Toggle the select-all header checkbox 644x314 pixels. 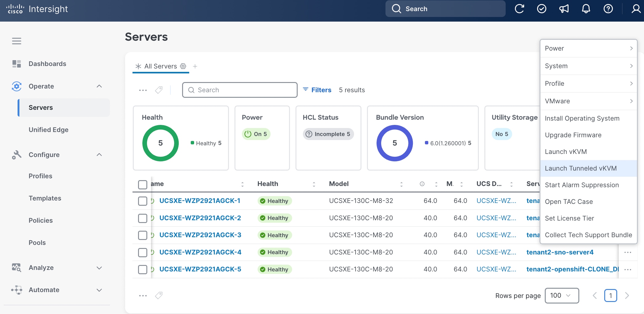pos(143,184)
